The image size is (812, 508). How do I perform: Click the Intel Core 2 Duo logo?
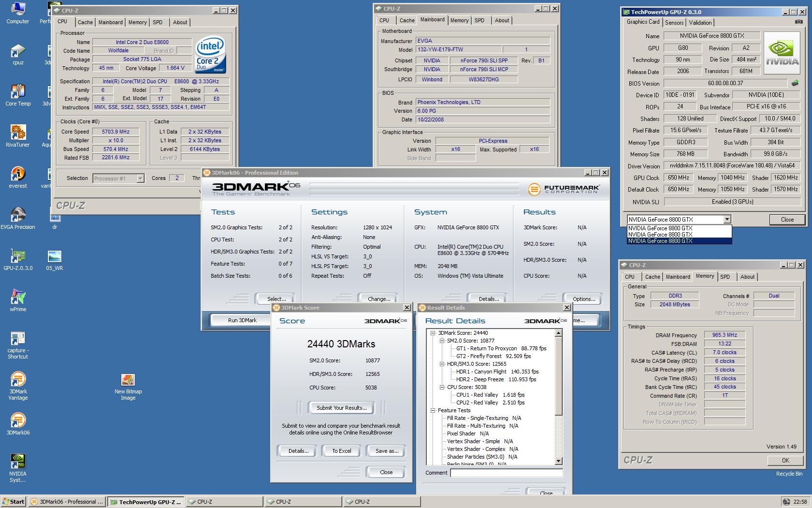[210, 54]
